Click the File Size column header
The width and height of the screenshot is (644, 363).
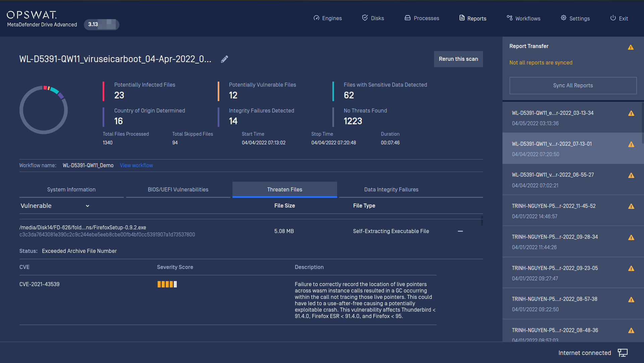click(284, 206)
